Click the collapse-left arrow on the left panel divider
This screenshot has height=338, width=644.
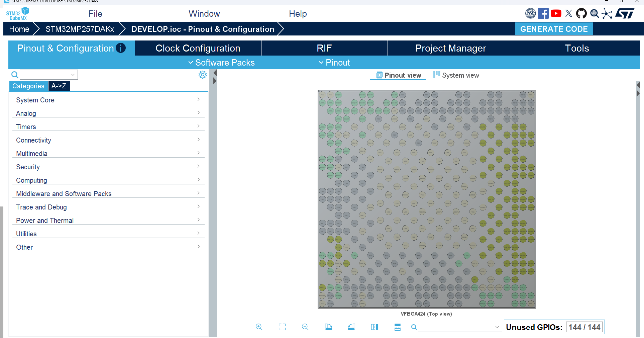coord(215,73)
